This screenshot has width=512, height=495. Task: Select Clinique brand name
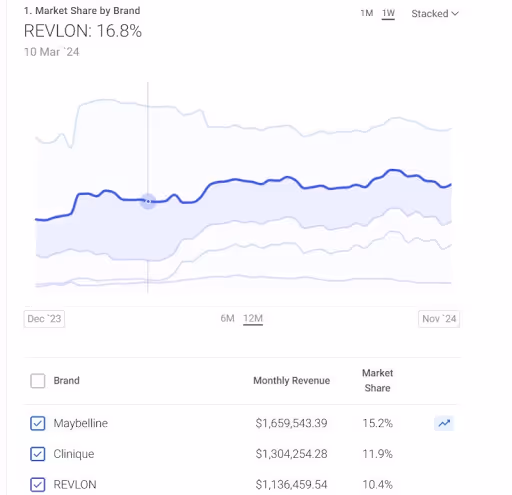(74, 454)
